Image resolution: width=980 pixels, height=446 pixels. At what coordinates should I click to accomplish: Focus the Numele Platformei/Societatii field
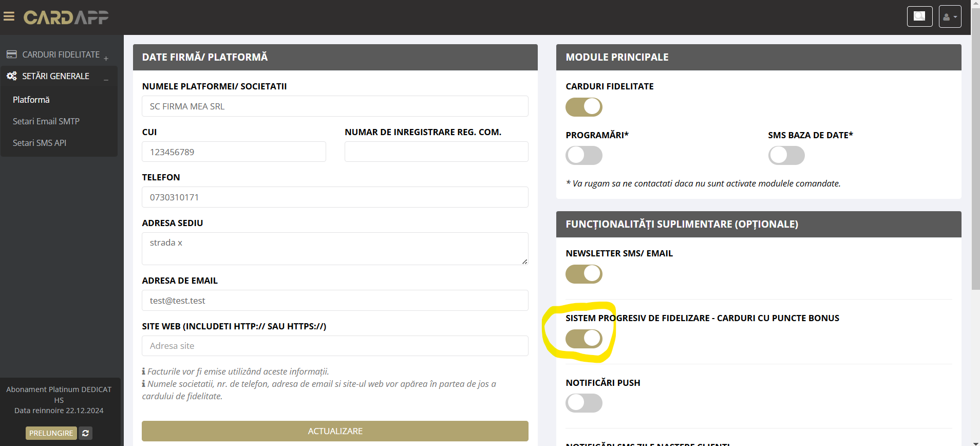click(335, 106)
